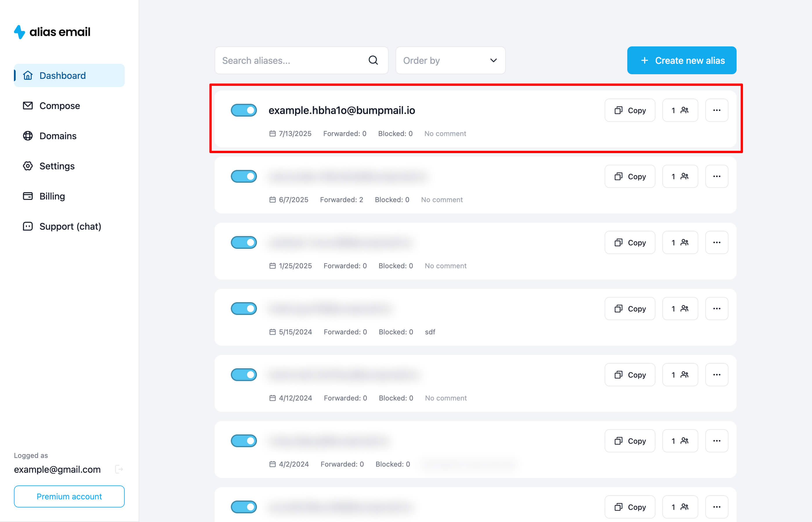Click Create new alias button
This screenshot has width=812, height=522.
point(681,60)
